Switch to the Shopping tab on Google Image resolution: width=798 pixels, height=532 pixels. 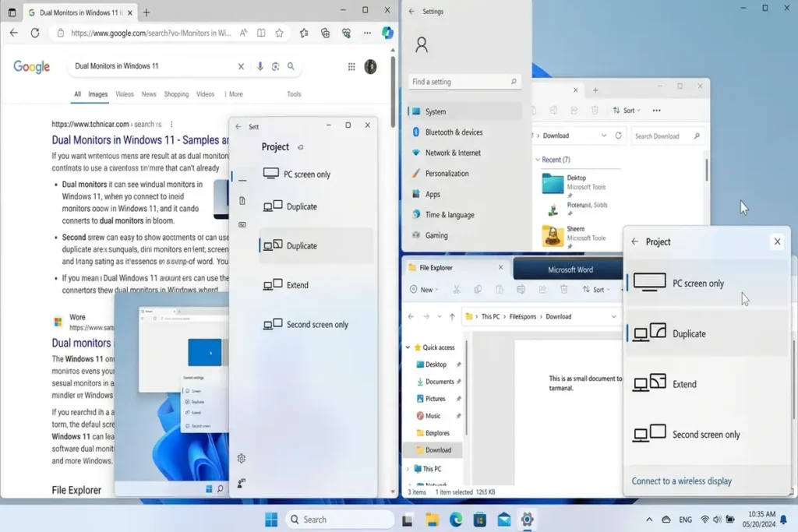point(176,94)
